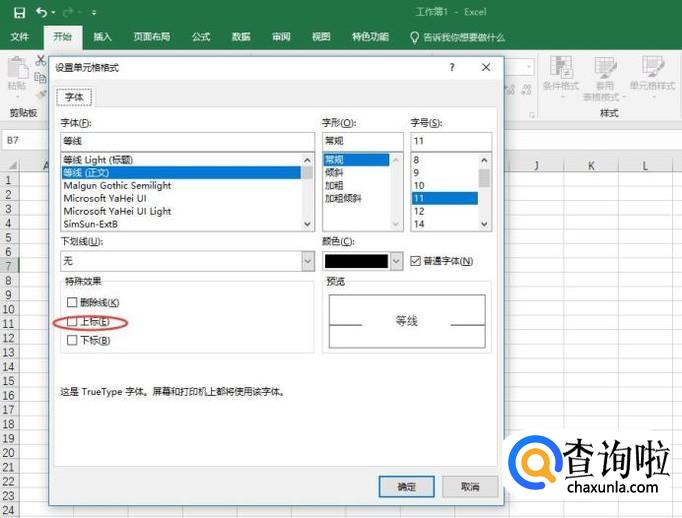The width and height of the screenshot is (682, 518).
Task: Open the 文件 menu
Action: tap(20, 37)
